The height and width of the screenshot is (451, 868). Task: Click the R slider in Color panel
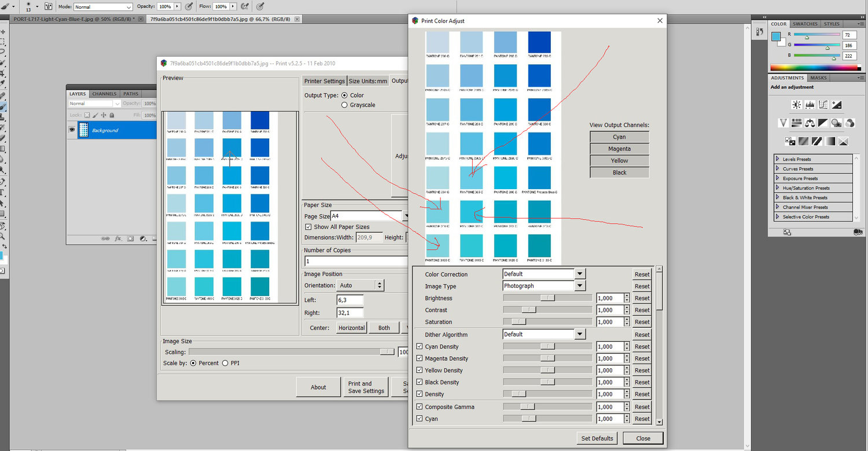coord(816,35)
